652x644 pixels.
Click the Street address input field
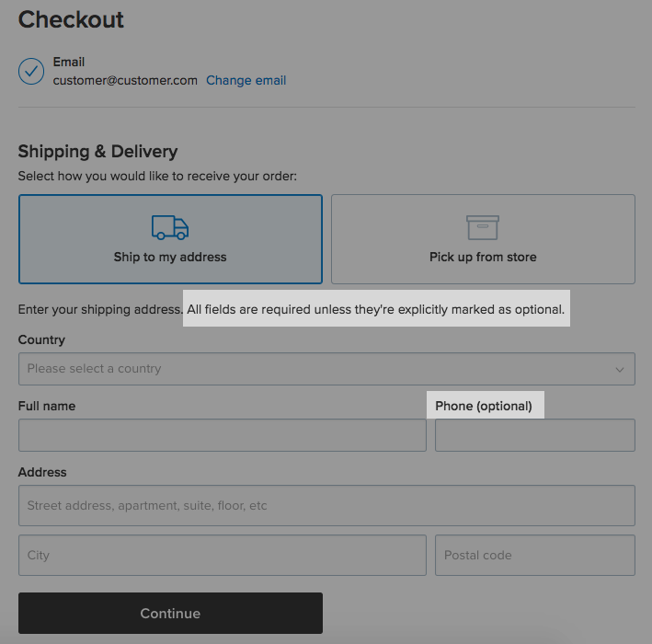pyautogui.click(x=326, y=505)
